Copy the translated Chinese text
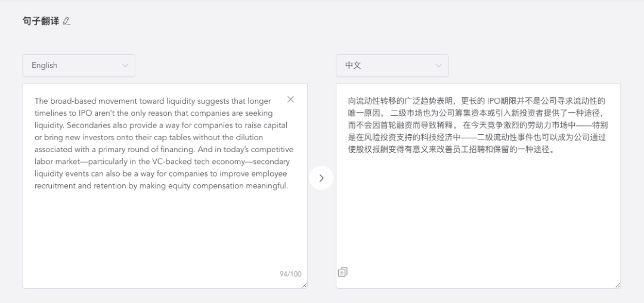Image resolution: width=644 pixels, height=303 pixels. [343, 272]
